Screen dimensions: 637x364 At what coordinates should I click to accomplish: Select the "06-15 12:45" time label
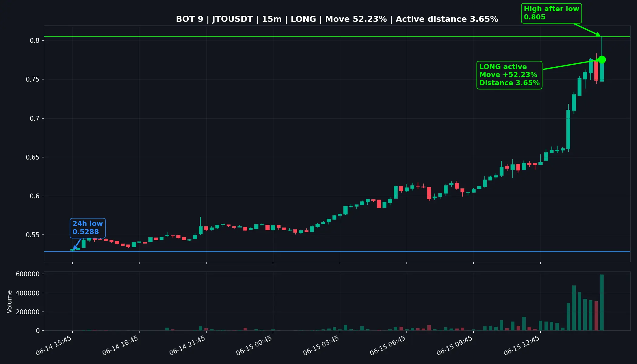point(522,345)
